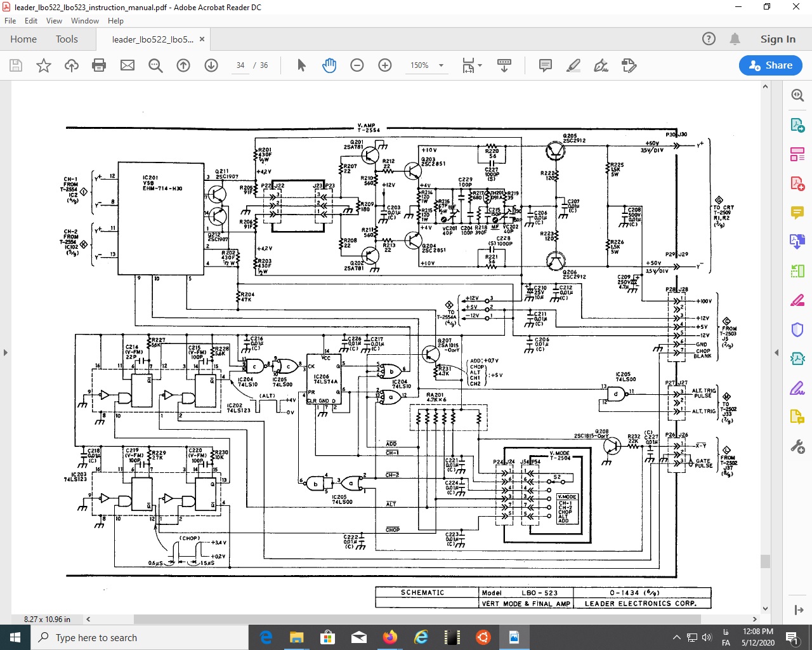Open Create PDF in the right panel

tap(797, 183)
